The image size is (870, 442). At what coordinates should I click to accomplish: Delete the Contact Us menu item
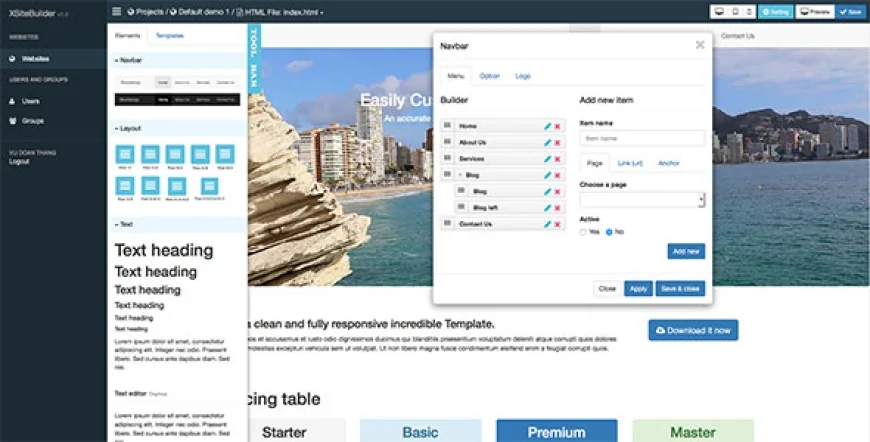(557, 224)
